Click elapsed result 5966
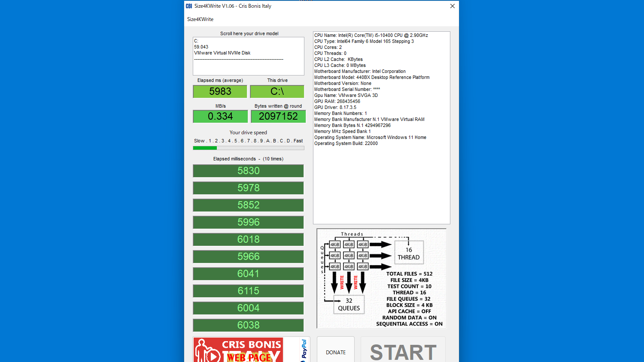 pyautogui.click(x=248, y=256)
